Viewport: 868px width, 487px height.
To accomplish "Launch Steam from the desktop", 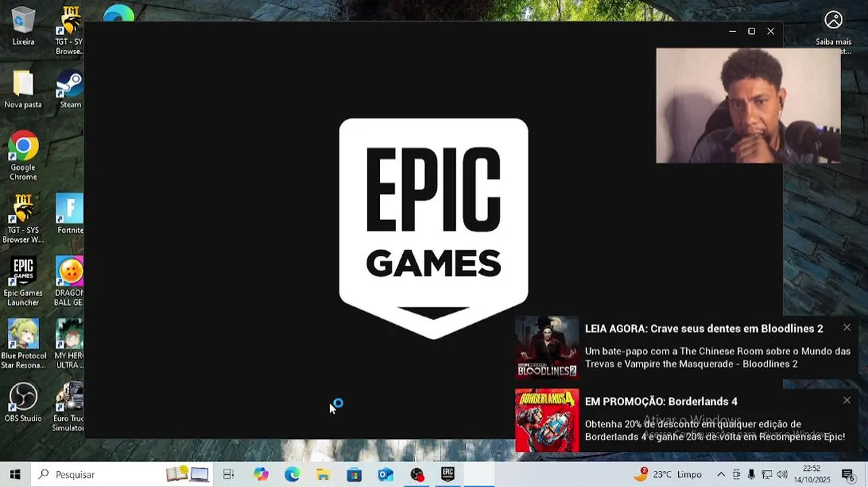I will pos(70,89).
